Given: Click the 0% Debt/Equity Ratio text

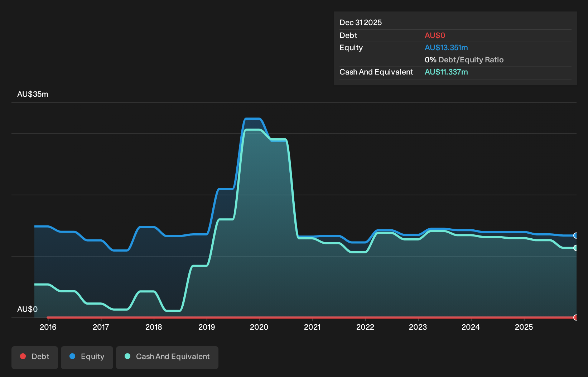Looking at the screenshot, I should click(464, 60).
